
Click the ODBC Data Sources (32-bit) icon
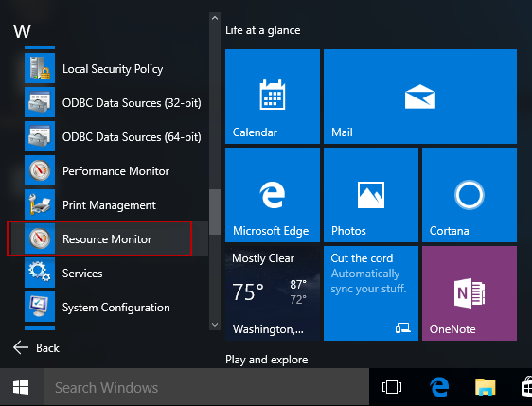(40, 102)
